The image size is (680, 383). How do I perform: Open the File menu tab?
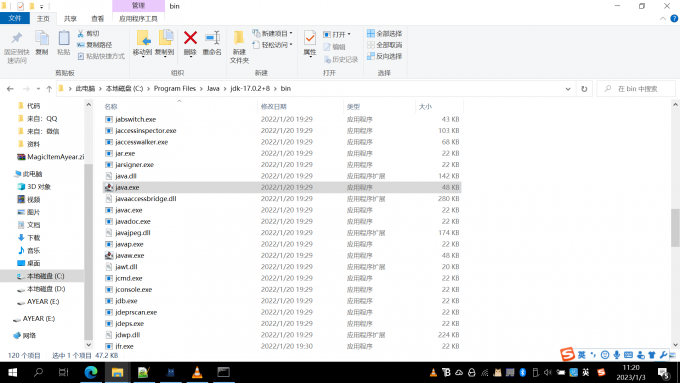click(x=15, y=18)
